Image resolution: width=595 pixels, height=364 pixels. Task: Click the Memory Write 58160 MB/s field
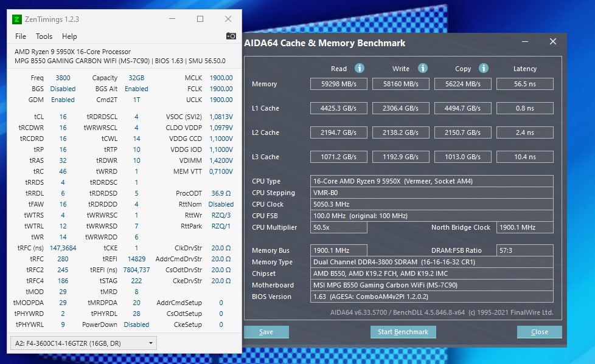pos(401,84)
